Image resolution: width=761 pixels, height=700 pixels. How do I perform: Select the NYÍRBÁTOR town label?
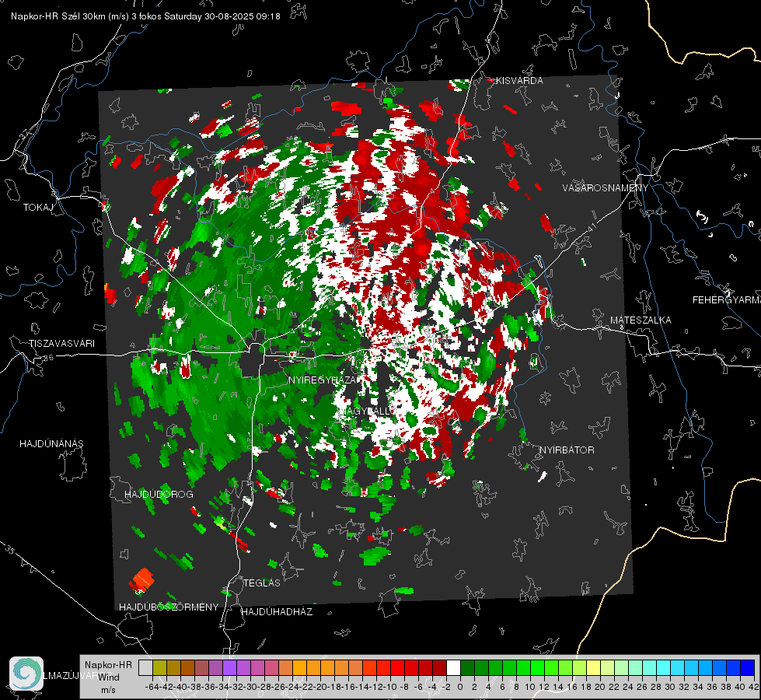click(567, 450)
